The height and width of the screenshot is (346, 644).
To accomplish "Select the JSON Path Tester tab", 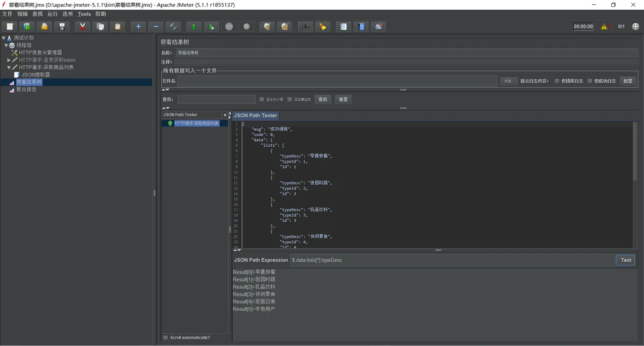I will pyautogui.click(x=255, y=115).
